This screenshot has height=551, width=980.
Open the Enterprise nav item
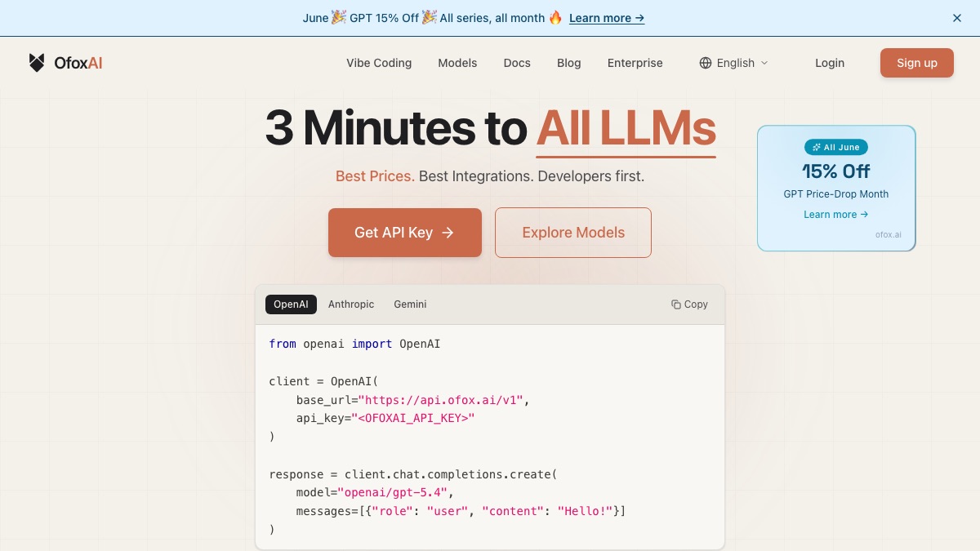635,63
